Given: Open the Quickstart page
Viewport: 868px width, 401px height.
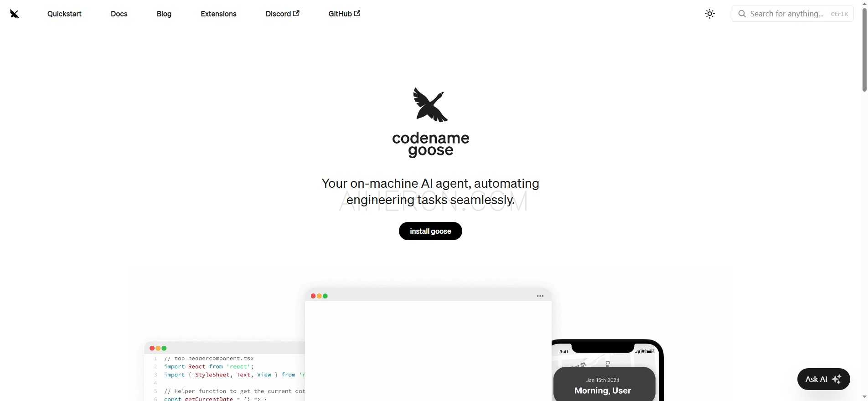Looking at the screenshot, I should pyautogui.click(x=64, y=14).
